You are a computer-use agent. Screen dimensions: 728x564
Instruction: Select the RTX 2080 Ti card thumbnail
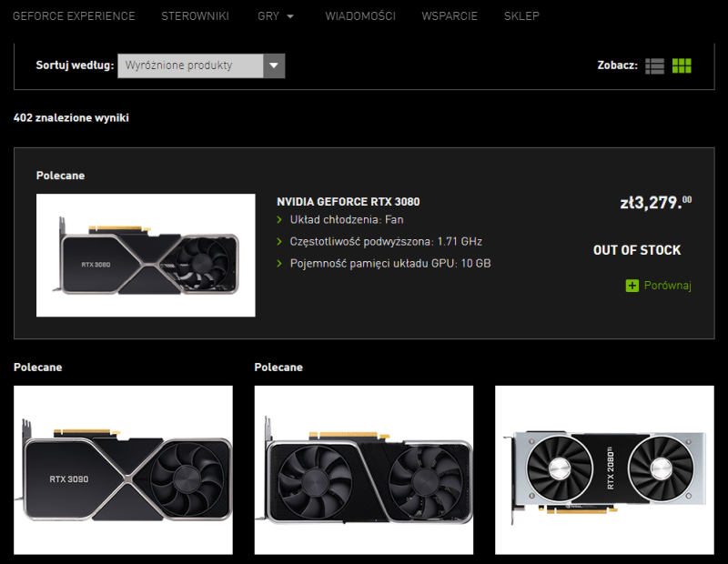(604, 469)
